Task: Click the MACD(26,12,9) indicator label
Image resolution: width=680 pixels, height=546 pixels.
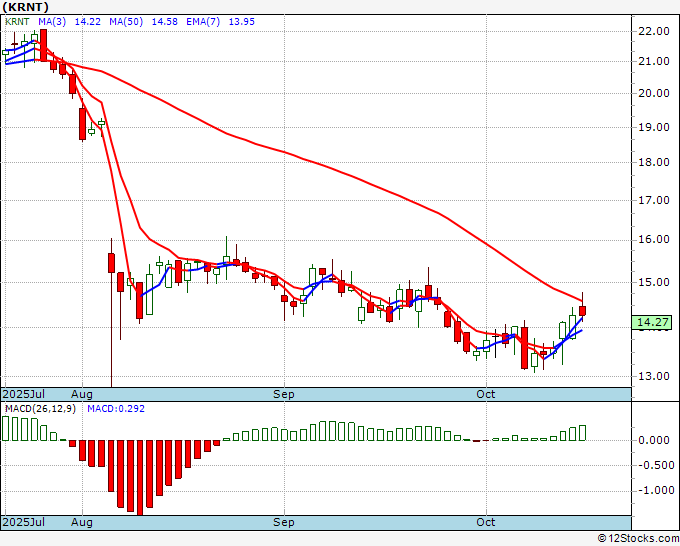Action: [40, 409]
